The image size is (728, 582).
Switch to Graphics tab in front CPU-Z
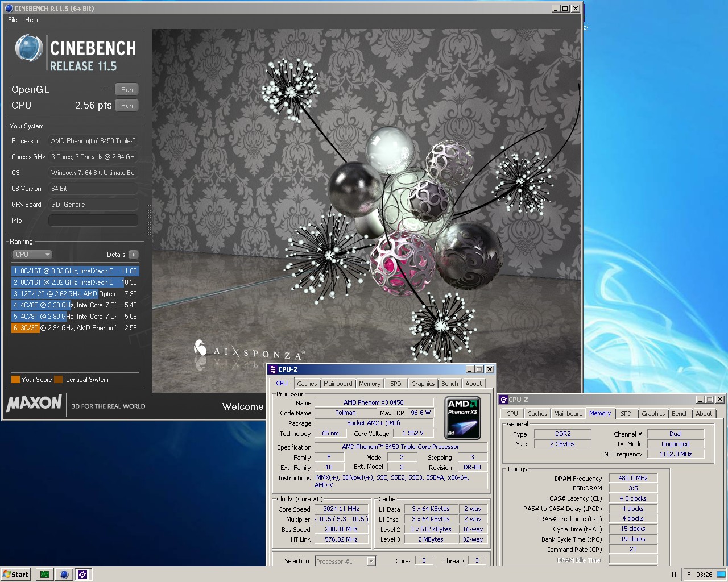click(x=423, y=384)
